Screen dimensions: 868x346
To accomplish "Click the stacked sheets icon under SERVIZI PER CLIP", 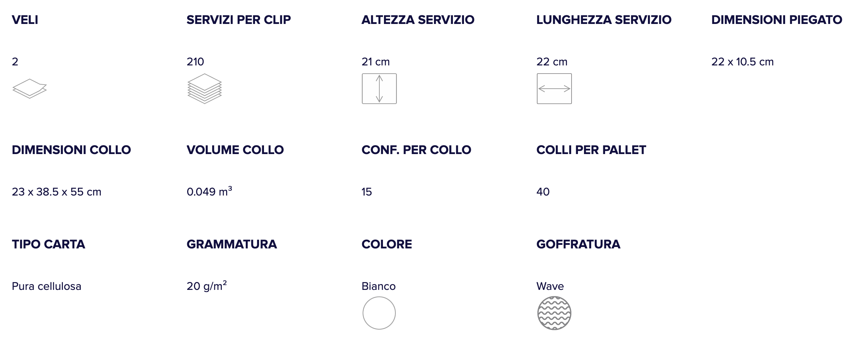I will (x=204, y=89).
